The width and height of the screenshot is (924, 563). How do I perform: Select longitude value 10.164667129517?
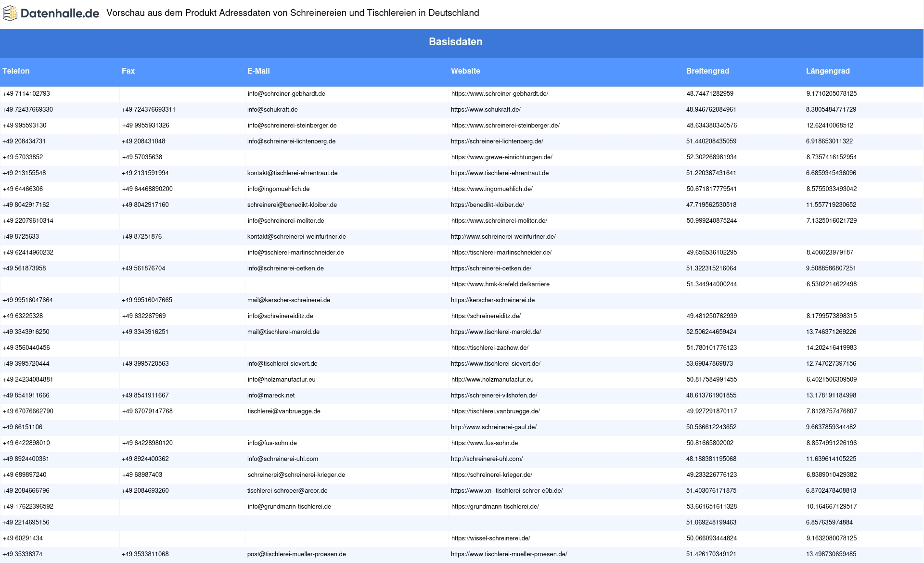(832, 507)
